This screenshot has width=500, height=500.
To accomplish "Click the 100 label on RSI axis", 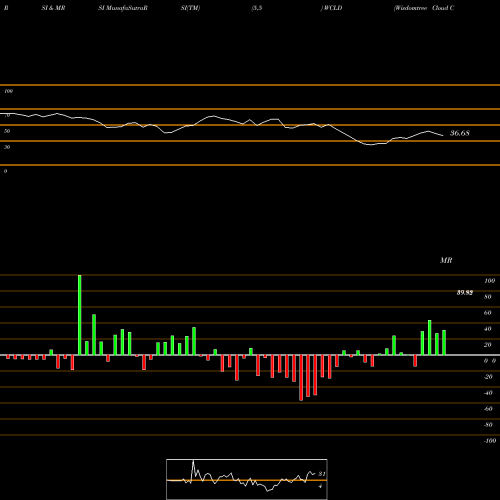I will 8,91.
